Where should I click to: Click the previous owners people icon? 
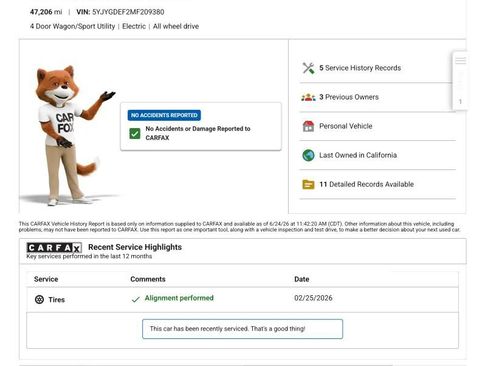pos(308,97)
